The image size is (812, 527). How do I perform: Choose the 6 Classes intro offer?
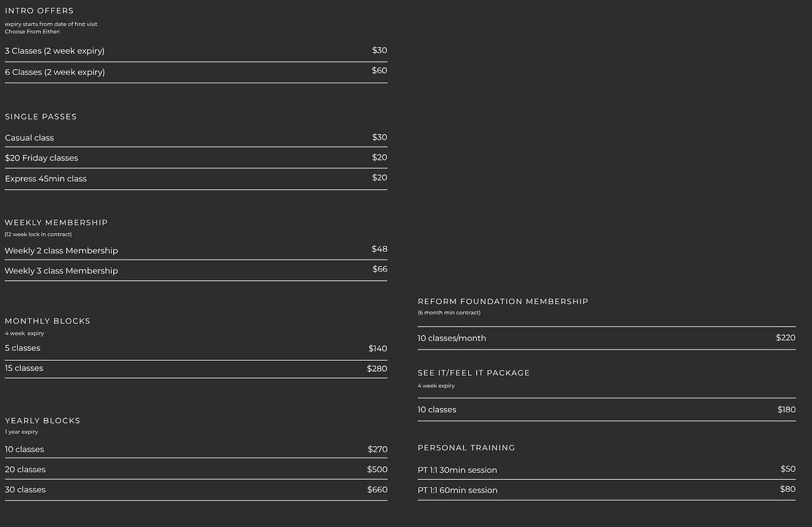196,72
